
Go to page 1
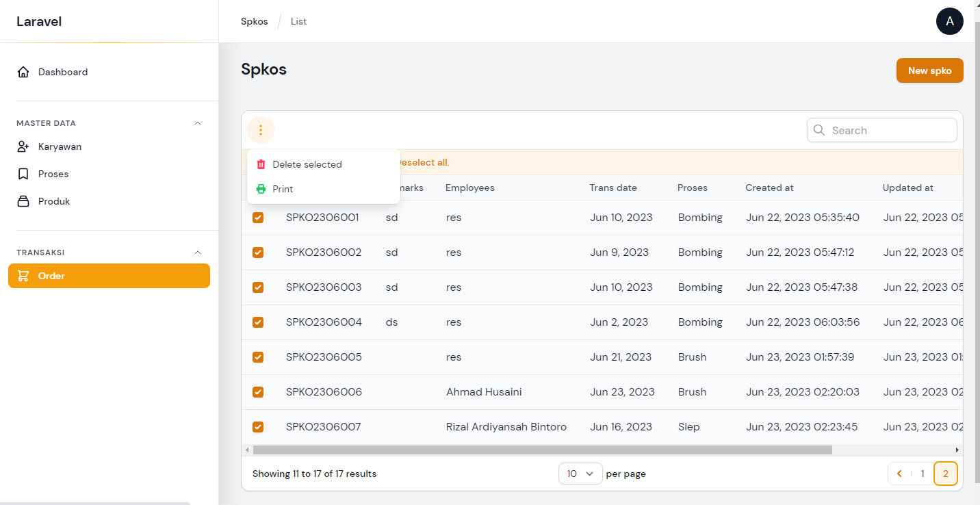(x=922, y=474)
